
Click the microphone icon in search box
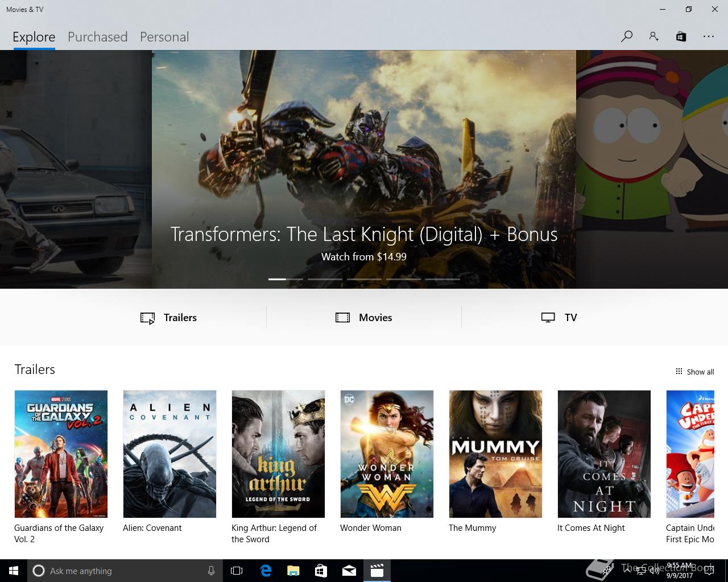(x=211, y=571)
